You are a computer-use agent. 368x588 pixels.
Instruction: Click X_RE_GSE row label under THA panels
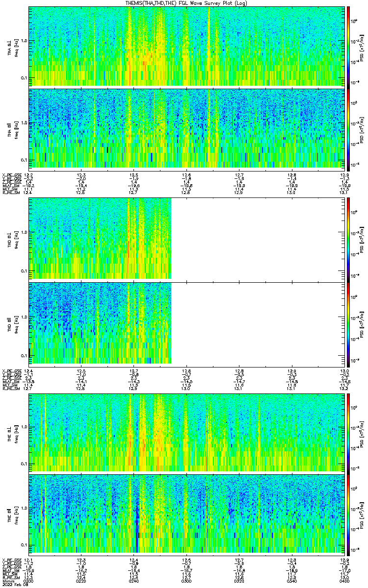(11, 174)
